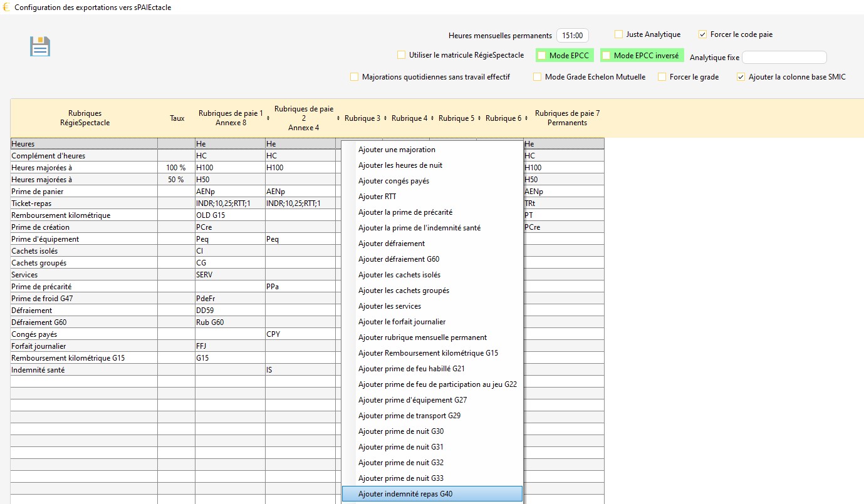
Task: Enable the Juste Analytique checkbox
Action: (618, 34)
